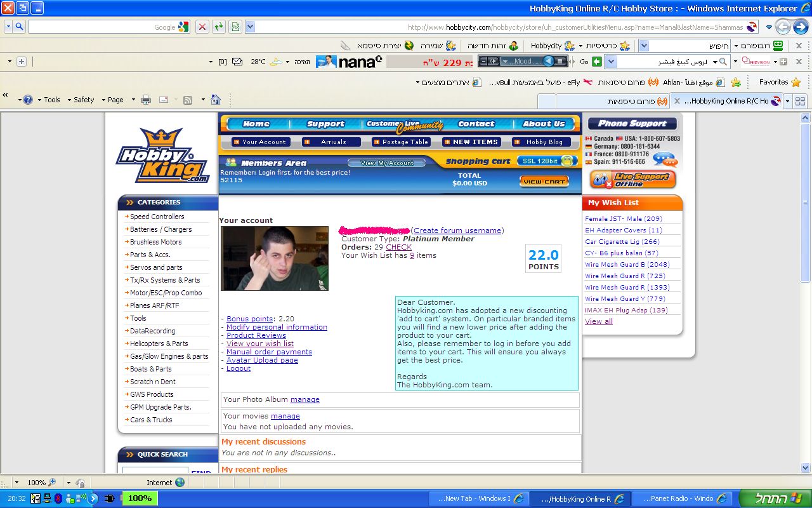Click the View My Account button

click(x=387, y=163)
